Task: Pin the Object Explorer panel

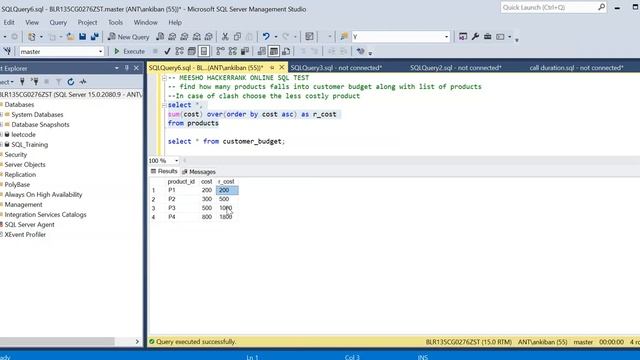Action: click(x=127, y=68)
